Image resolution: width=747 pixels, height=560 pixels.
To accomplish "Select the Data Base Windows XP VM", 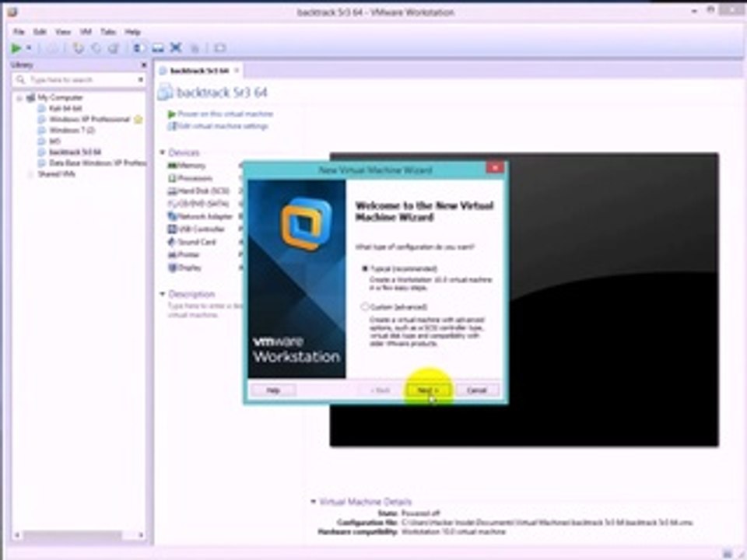I will tap(98, 163).
